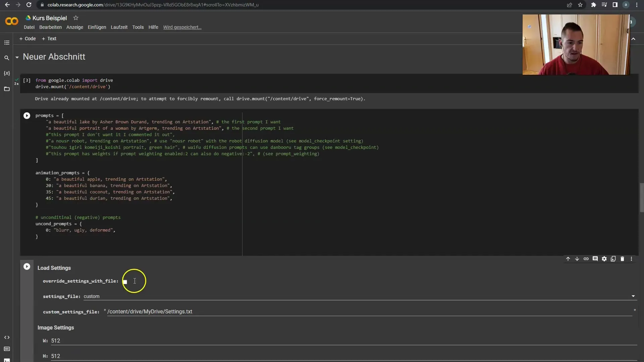Viewport: 644px width, 362px height.
Task: Toggle the browser side panel icon
Action: (615, 5)
